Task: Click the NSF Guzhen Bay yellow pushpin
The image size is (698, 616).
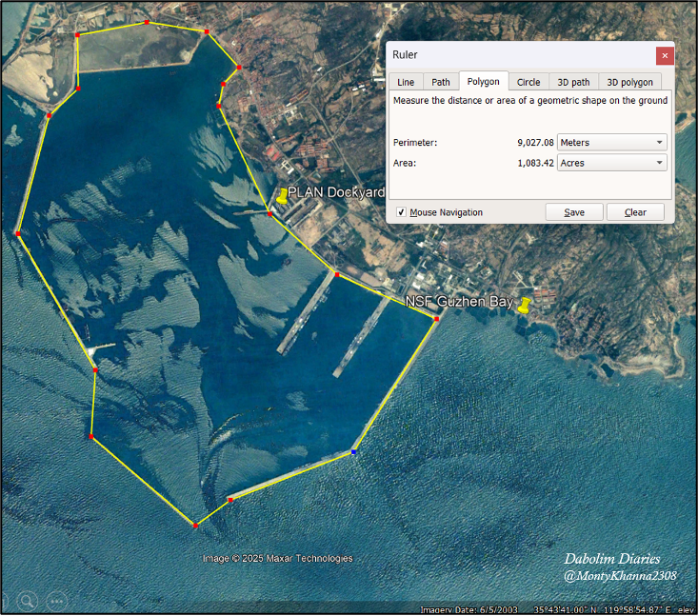Action: coord(523,305)
